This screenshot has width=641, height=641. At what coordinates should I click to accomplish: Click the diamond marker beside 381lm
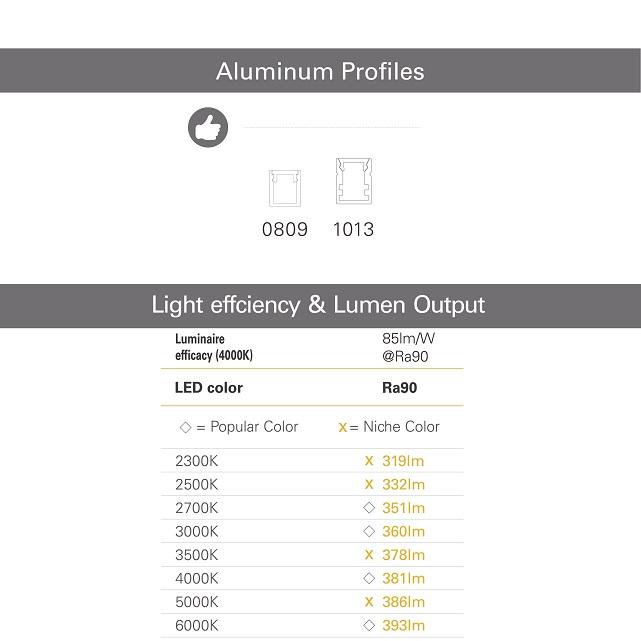369,578
